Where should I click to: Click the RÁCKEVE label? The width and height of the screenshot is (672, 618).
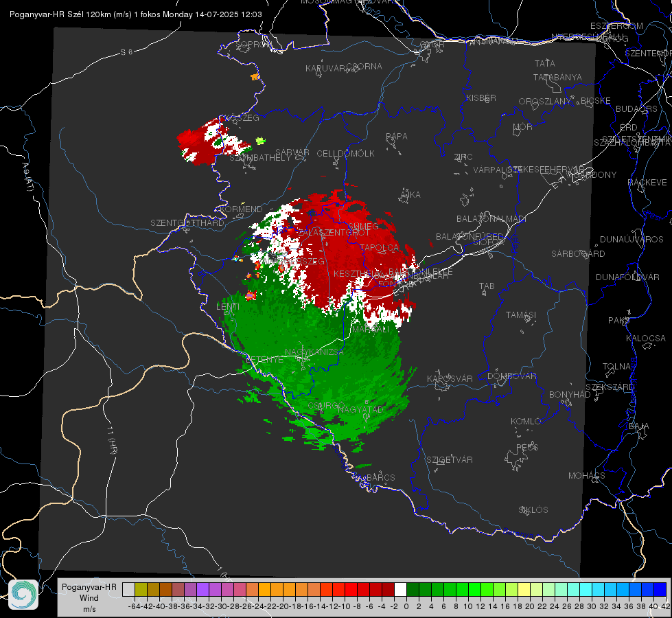[x=647, y=182]
